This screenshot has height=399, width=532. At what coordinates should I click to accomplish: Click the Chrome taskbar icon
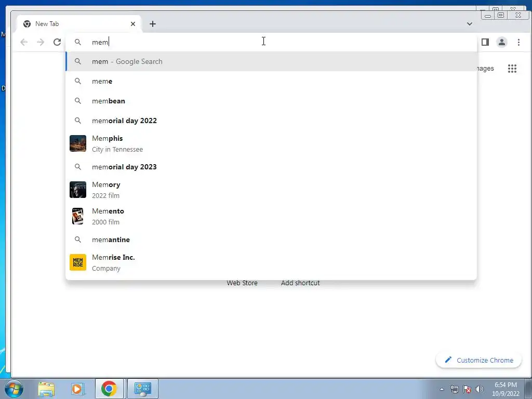[109, 389]
